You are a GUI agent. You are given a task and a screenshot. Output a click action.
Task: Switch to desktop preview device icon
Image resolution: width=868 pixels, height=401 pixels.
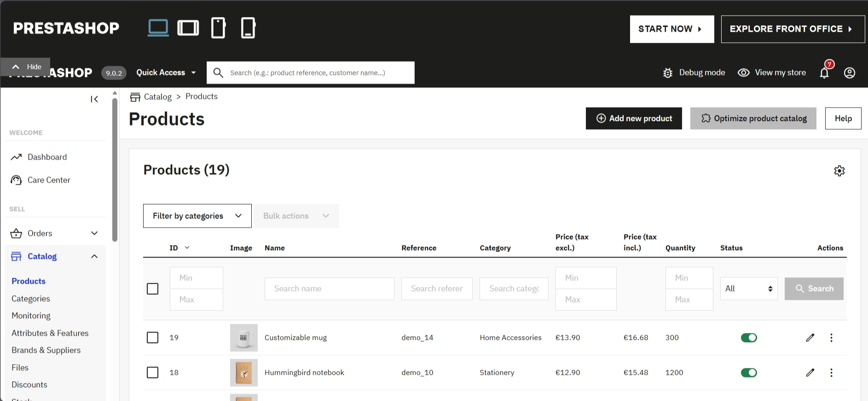158,28
